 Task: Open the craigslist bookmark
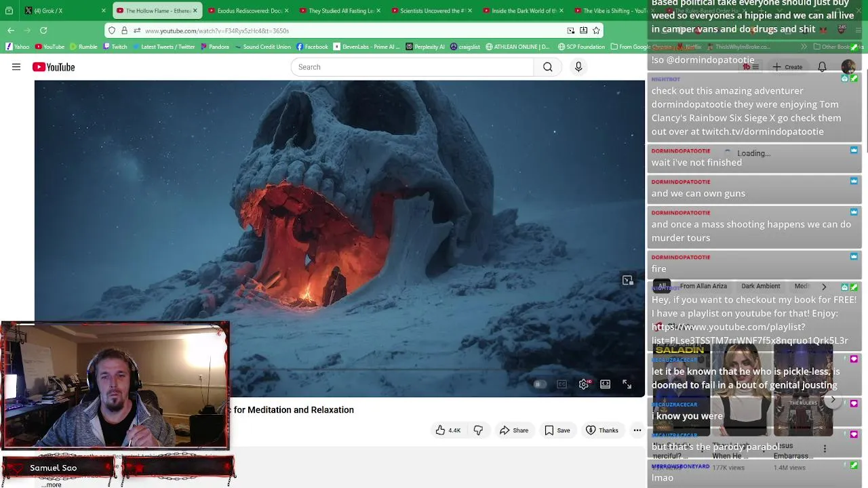tap(465, 47)
